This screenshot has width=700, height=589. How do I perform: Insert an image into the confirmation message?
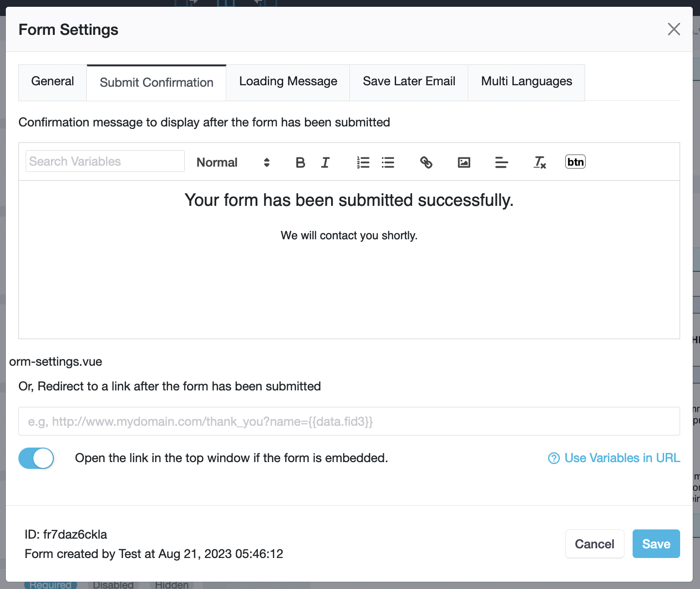click(464, 162)
